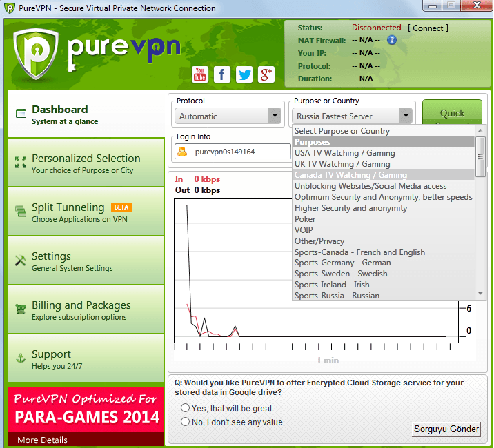Click the dropdown list scroll-down arrow
The image size is (494, 448).
tap(480, 294)
